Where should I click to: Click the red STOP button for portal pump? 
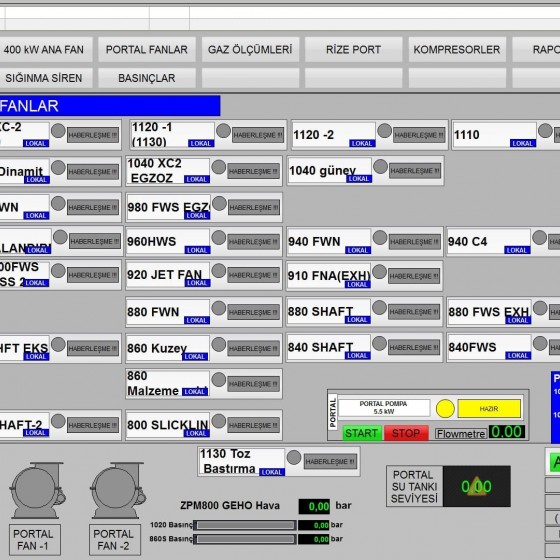click(406, 433)
